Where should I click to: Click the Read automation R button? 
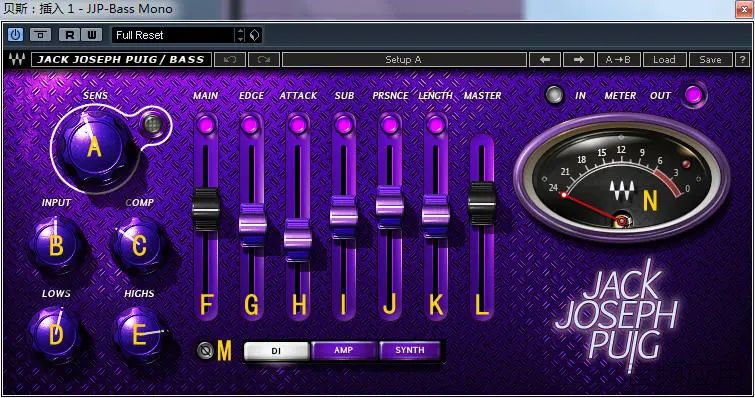69,35
